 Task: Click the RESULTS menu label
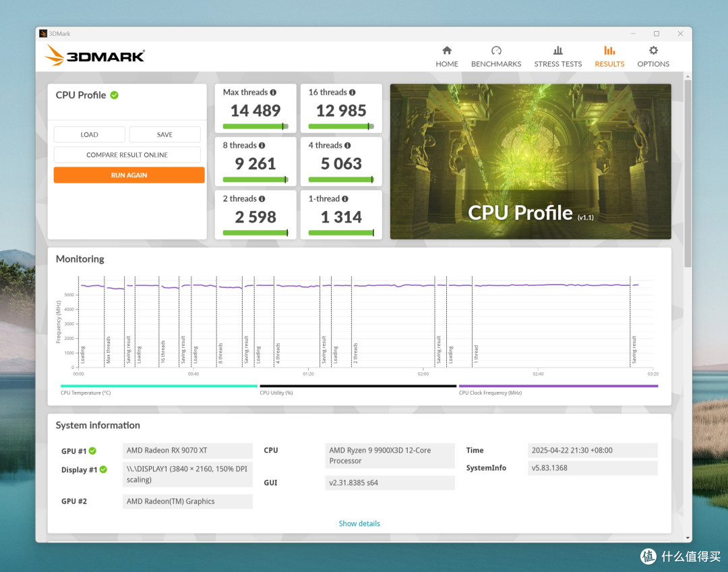click(x=609, y=64)
